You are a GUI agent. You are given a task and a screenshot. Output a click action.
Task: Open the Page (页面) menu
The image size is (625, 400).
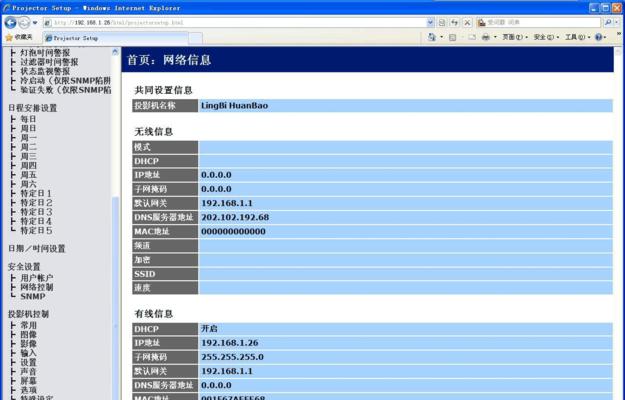[515, 37]
